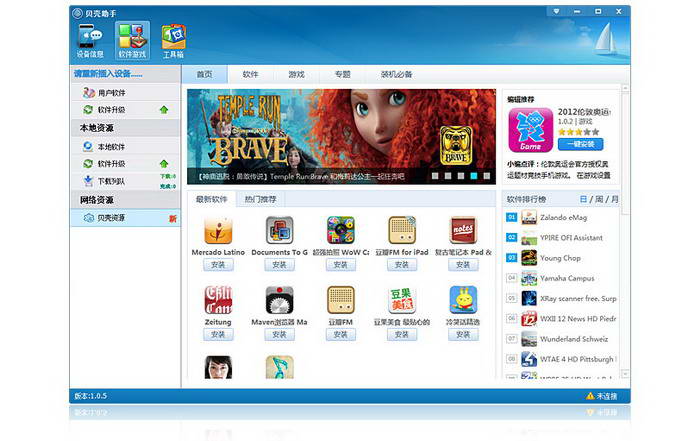The width and height of the screenshot is (700, 441).
Task: Open YPIRE OFI Assistant in ranking
Action: [x=571, y=238]
